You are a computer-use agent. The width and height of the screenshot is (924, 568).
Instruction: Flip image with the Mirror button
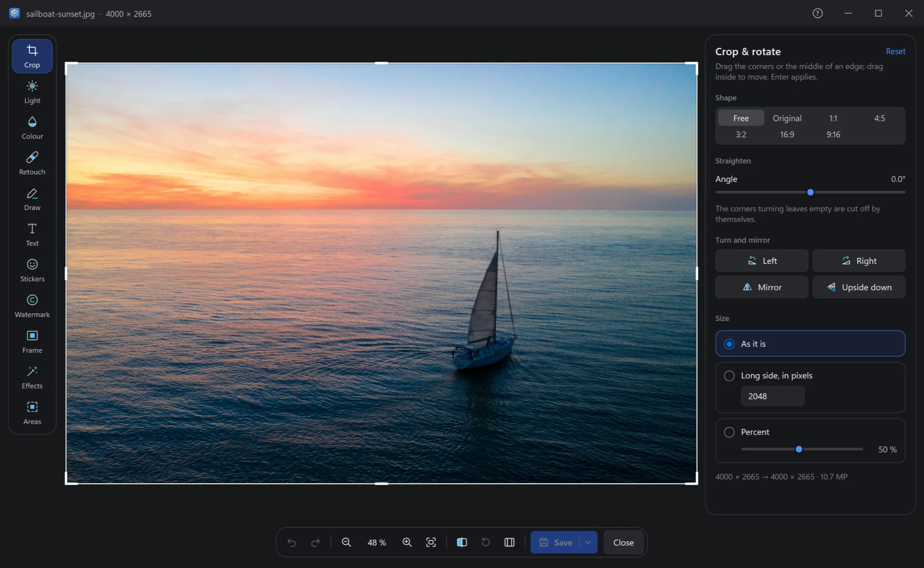[x=762, y=287]
